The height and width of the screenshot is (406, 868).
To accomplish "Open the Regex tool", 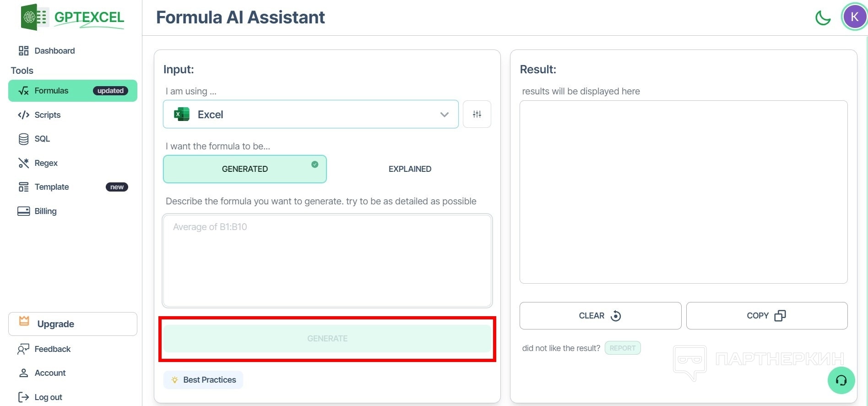I will click(46, 163).
